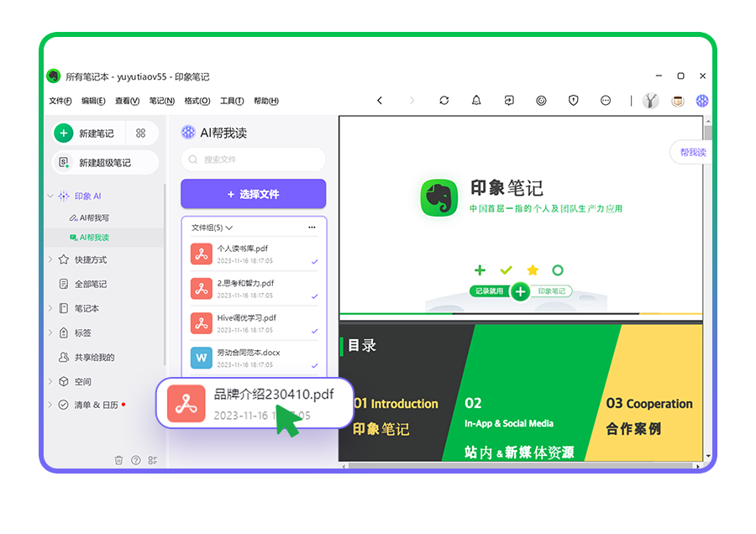
Task: Expand the 清单 & 日历 section
Action: coord(50,405)
